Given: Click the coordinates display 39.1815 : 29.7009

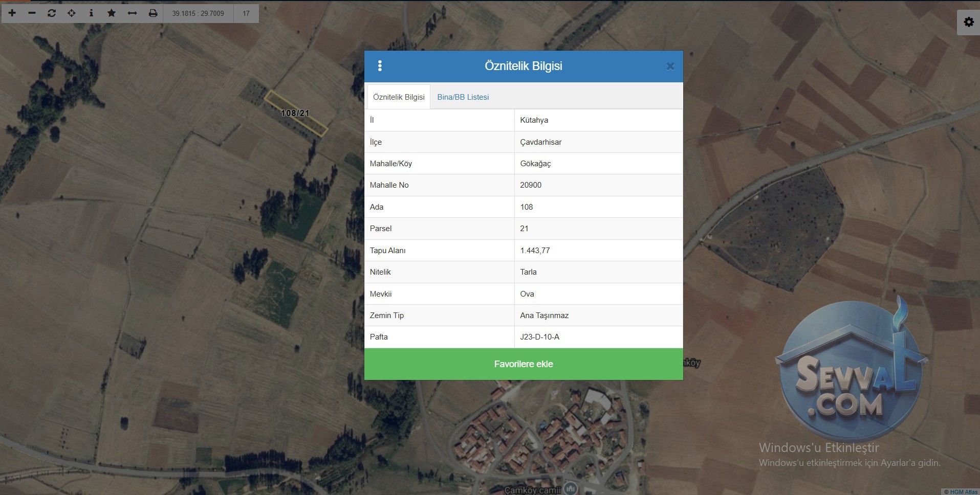Looking at the screenshot, I should [x=198, y=13].
